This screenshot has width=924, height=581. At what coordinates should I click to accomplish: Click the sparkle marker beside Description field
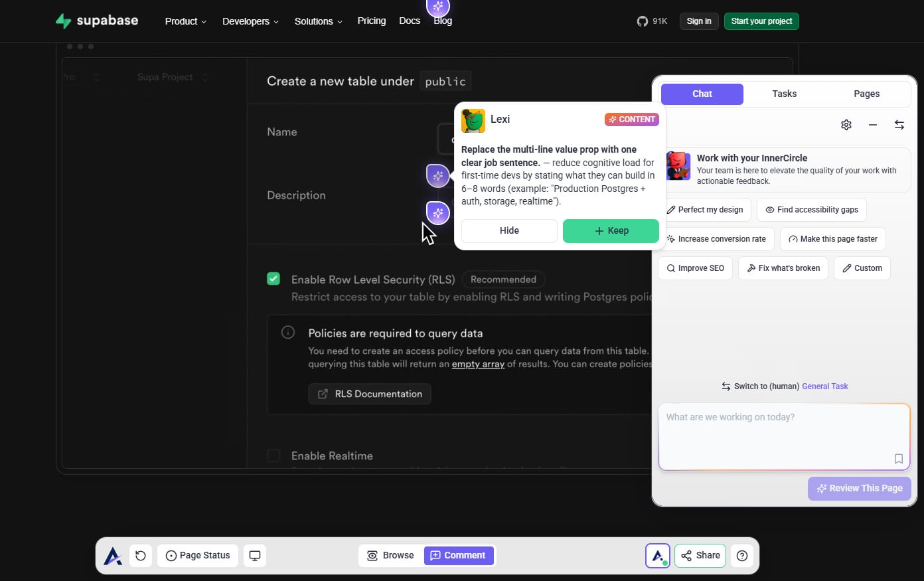(x=437, y=213)
